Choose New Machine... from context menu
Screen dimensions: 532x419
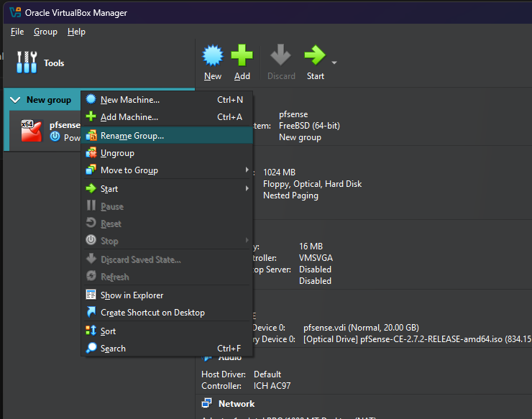[x=167, y=100]
